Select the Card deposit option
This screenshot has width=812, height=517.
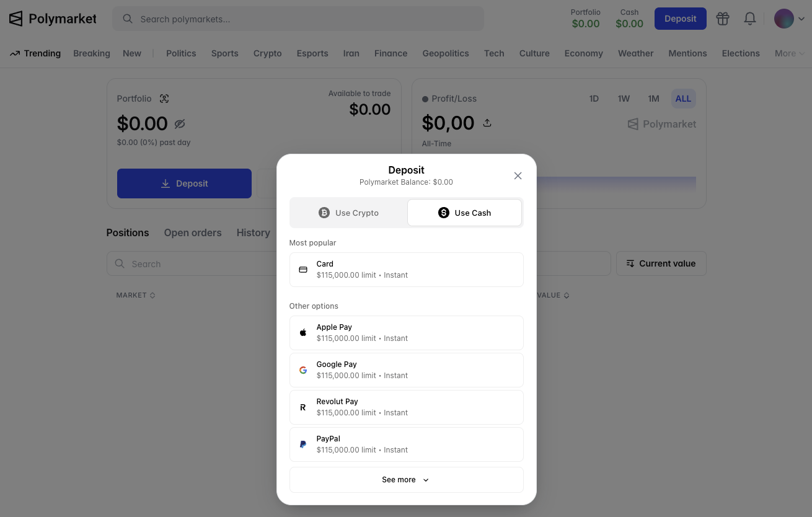406,269
